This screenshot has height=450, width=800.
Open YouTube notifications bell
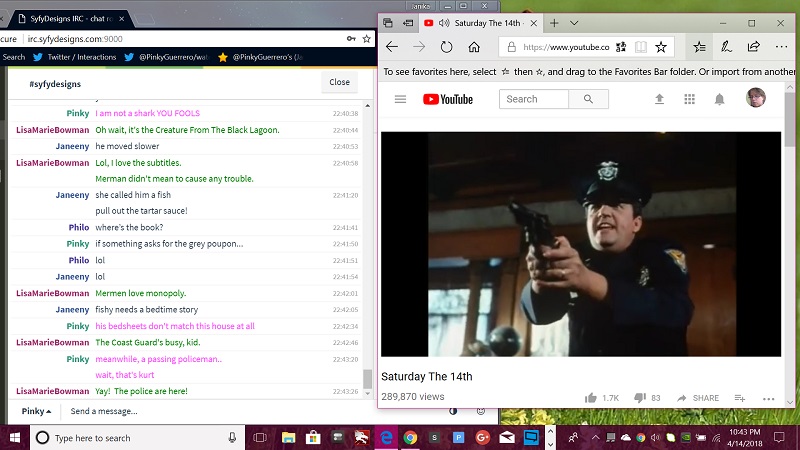tap(719, 99)
